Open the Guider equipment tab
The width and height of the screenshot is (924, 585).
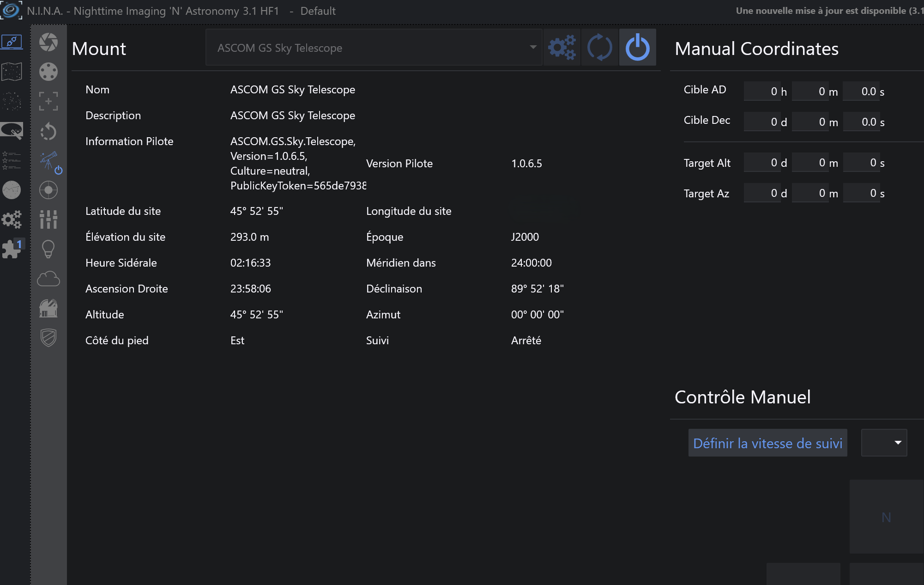click(x=48, y=190)
